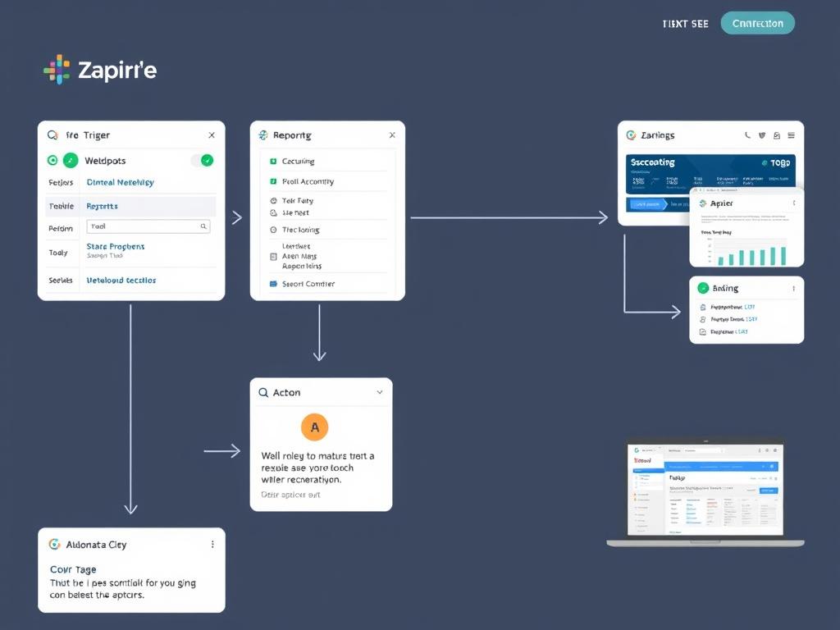840x630 pixels.
Task: Select the Zapier icon in the Reporting panel header
Action: coord(262,135)
